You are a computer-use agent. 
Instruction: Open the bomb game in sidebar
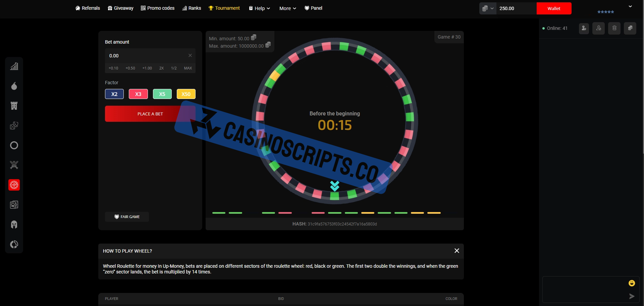click(x=14, y=86)
